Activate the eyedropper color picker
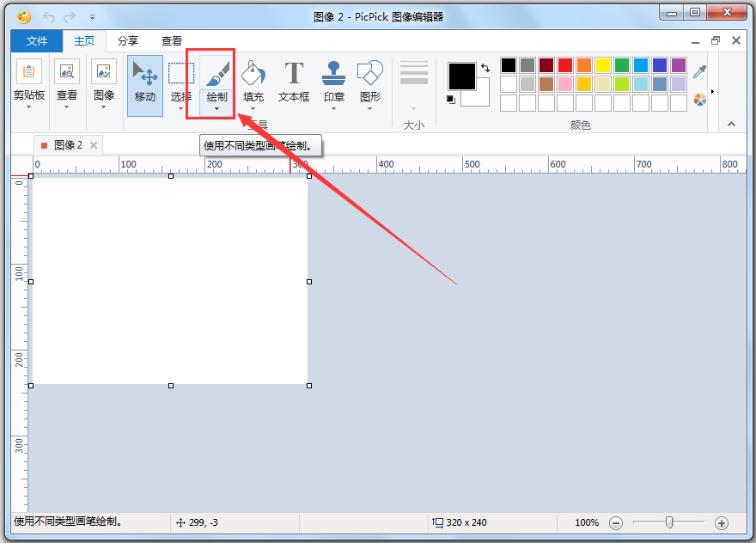This screenshot has width=756, height=543. (x=699, y=71)
